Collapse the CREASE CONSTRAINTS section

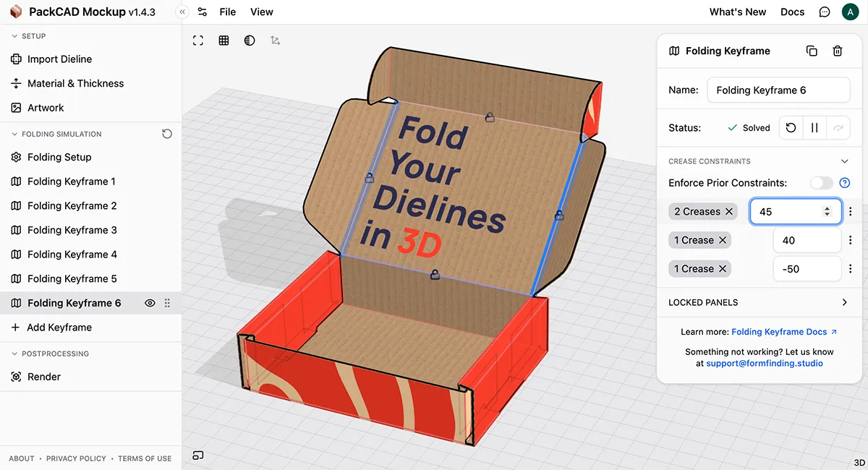844,161
